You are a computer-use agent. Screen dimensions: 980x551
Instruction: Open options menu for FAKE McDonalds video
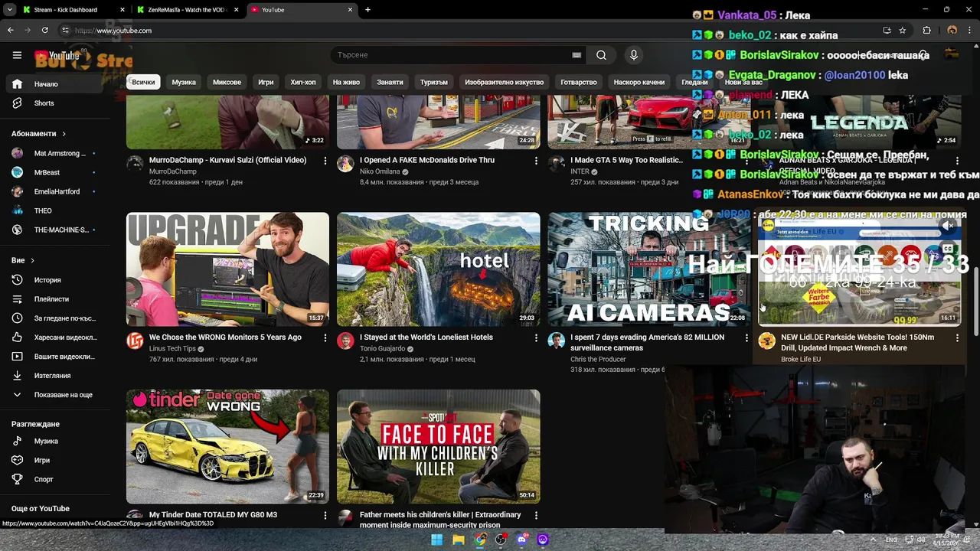(536, 161)
